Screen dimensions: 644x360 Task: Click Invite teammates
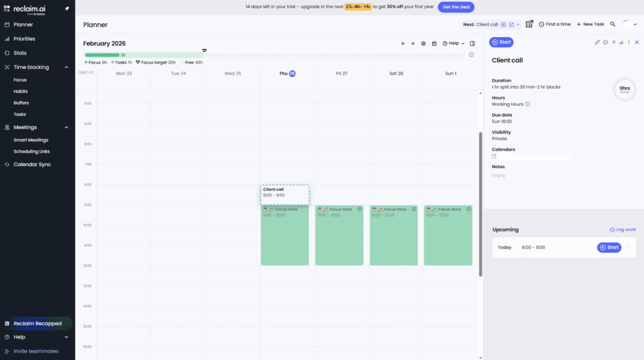coord(36,351)
